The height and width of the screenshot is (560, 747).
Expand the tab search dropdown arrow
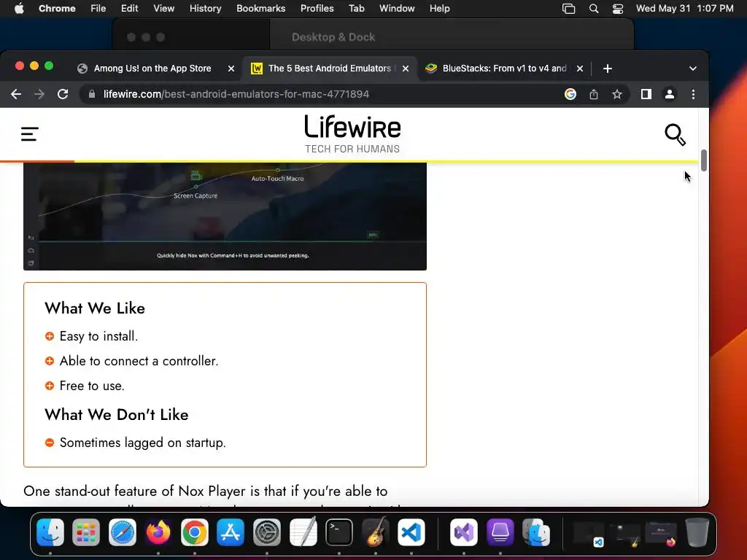point(693,69)
